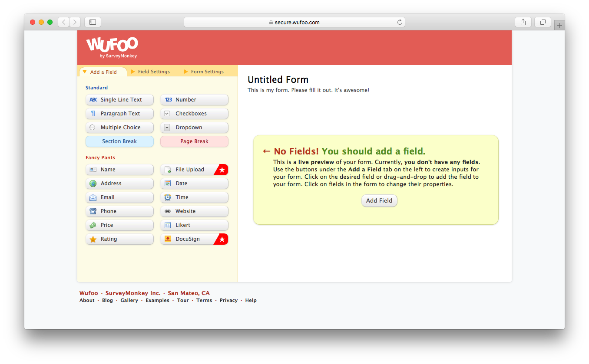This screenshot has height=364, width=589.
Task: Insert a Page Break
Action: [x=194, y=141]
